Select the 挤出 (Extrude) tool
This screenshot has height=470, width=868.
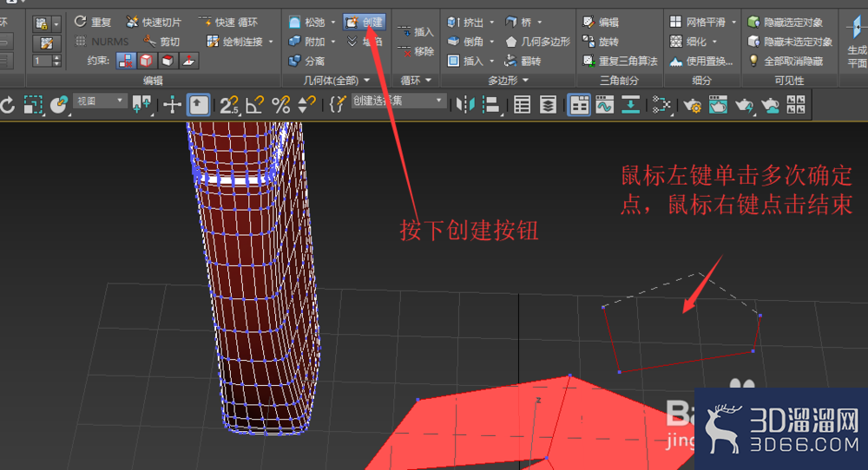[465, 23]
